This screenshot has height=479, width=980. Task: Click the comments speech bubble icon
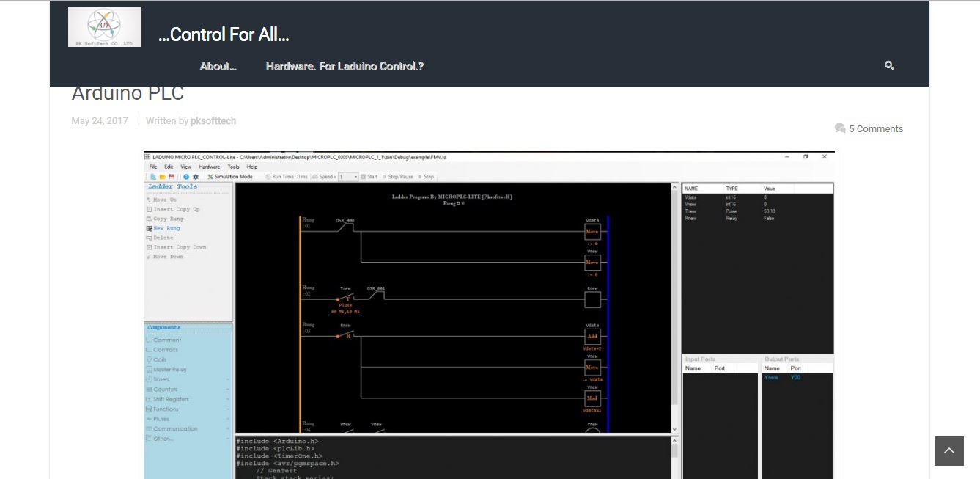pos(840,128)
